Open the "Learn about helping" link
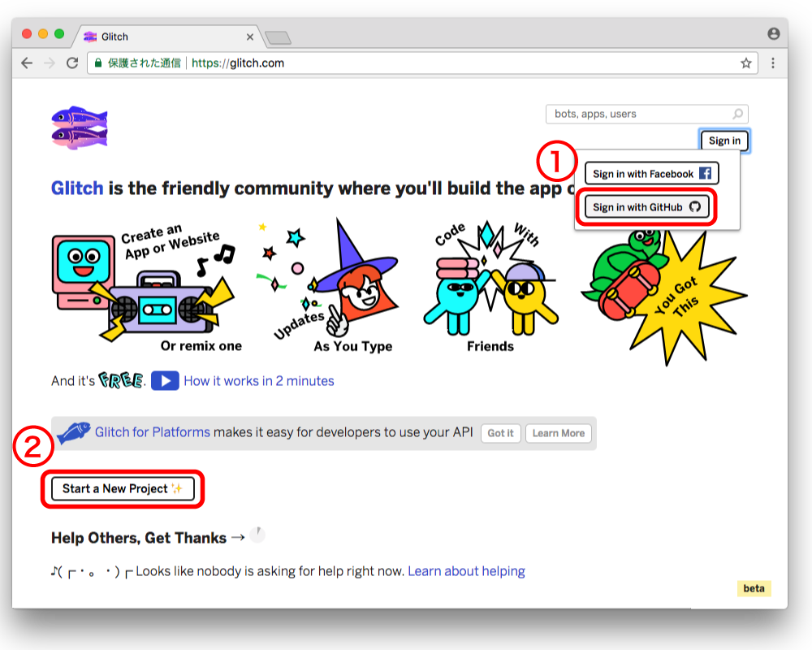 click(466, 571)
